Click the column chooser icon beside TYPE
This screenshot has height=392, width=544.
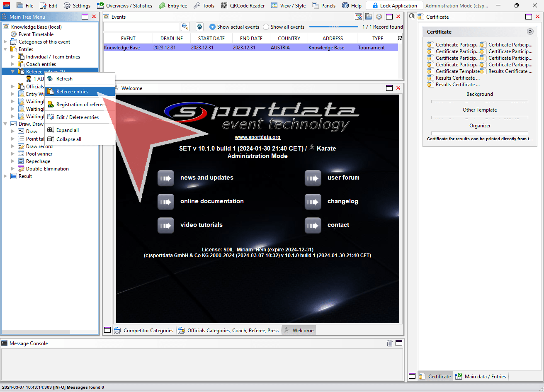[x=400, y=38]
